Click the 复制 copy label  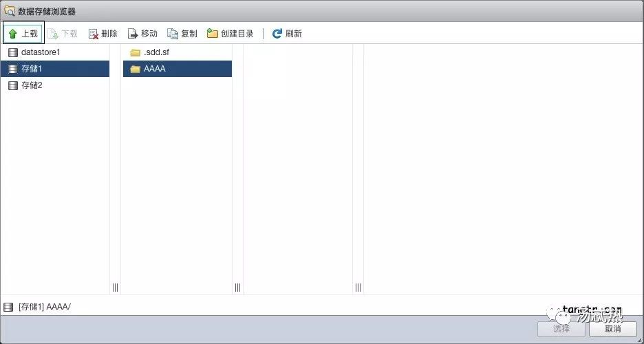click(x=189, y=34)
